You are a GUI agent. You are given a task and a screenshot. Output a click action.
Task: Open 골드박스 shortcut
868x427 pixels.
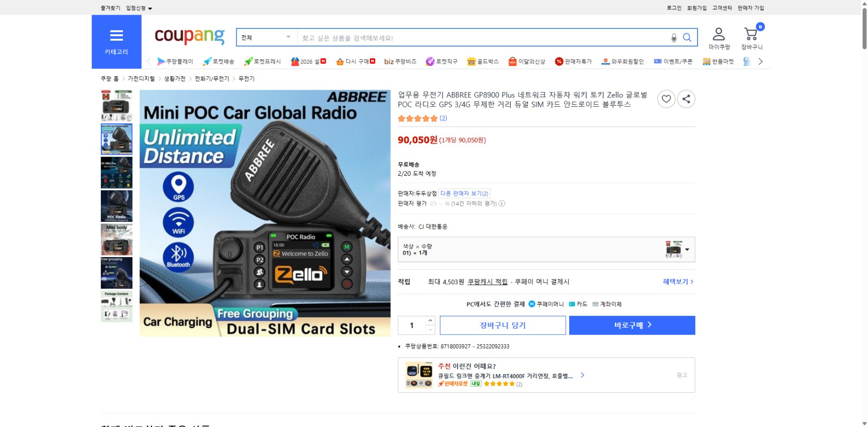pyautogui.click(x=483, y=61)
